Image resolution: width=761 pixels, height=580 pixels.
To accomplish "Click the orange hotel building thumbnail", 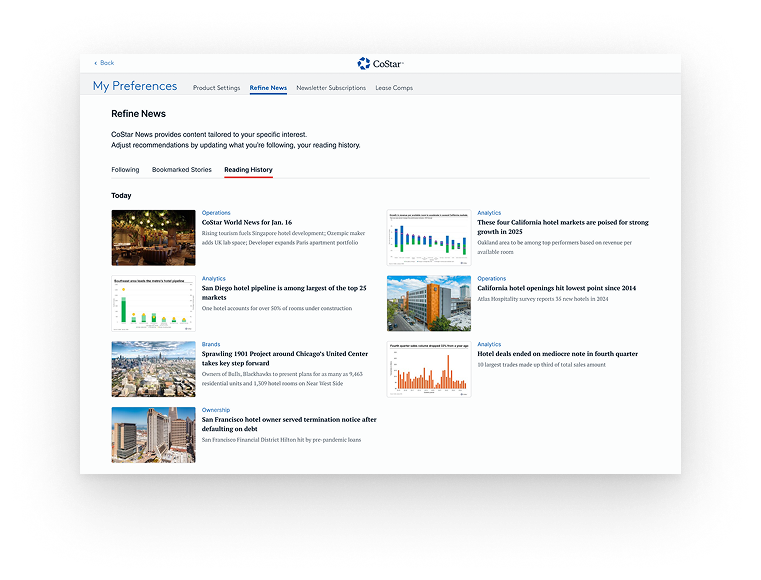I will pos(429,303).
